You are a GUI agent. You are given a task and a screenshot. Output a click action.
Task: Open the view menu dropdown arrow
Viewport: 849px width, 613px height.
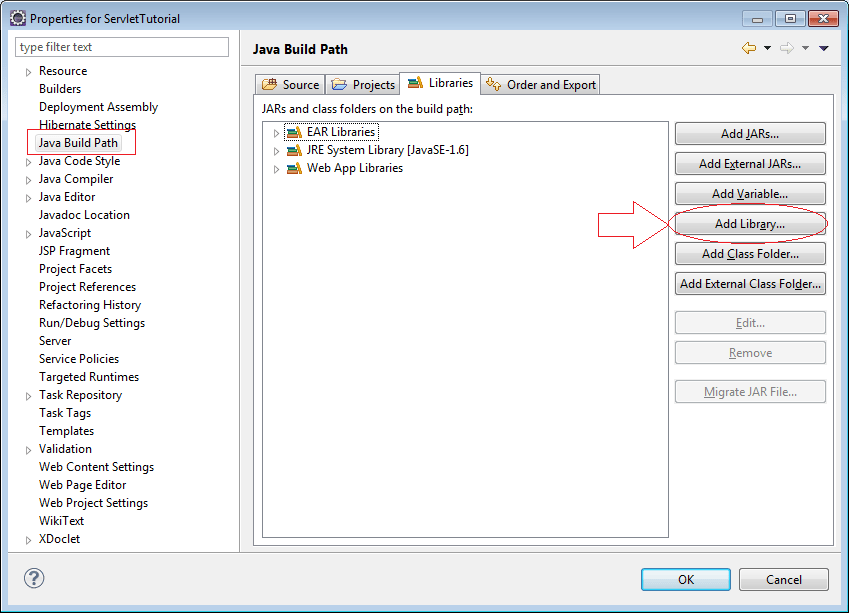point(823,47)
